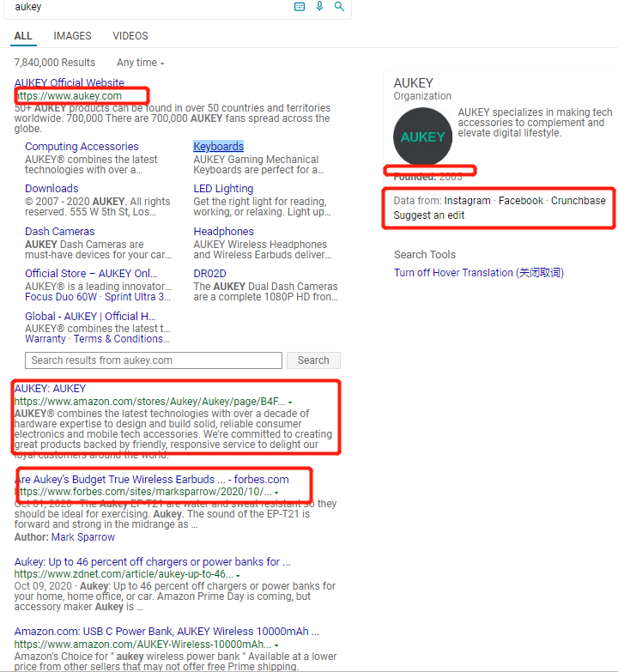This screenshot has width=618, height=672.
Task: Click the https://www.amazon.com/stores/Aukey URL text
Action: (x=149, y=402)
